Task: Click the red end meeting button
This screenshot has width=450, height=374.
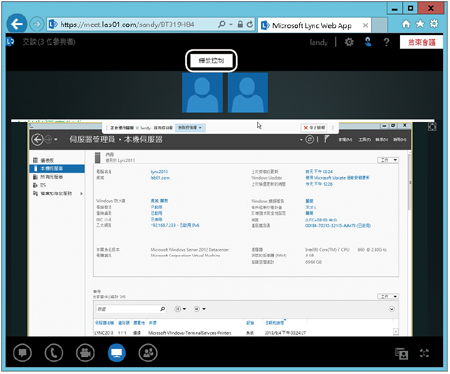Action: [x=421, y=42]
